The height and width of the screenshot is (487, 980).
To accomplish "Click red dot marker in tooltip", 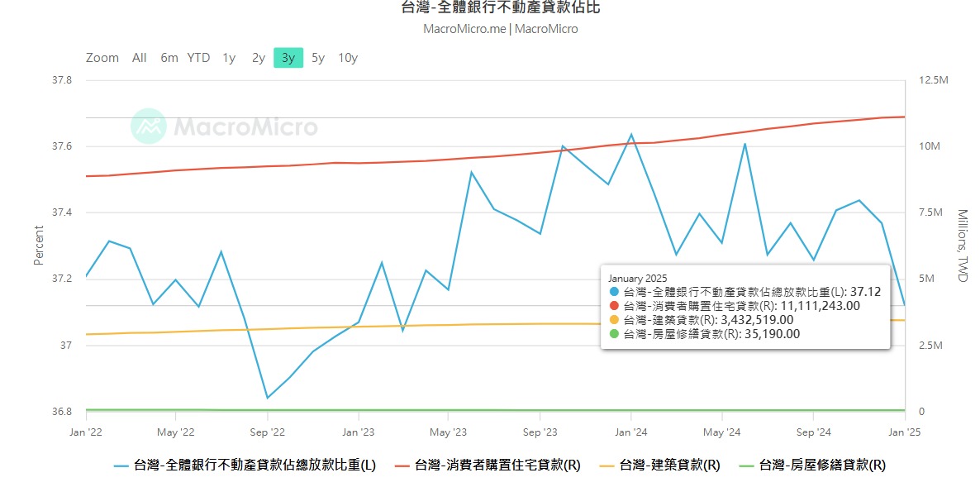I will pyautogui.click(x=615, y=306).
